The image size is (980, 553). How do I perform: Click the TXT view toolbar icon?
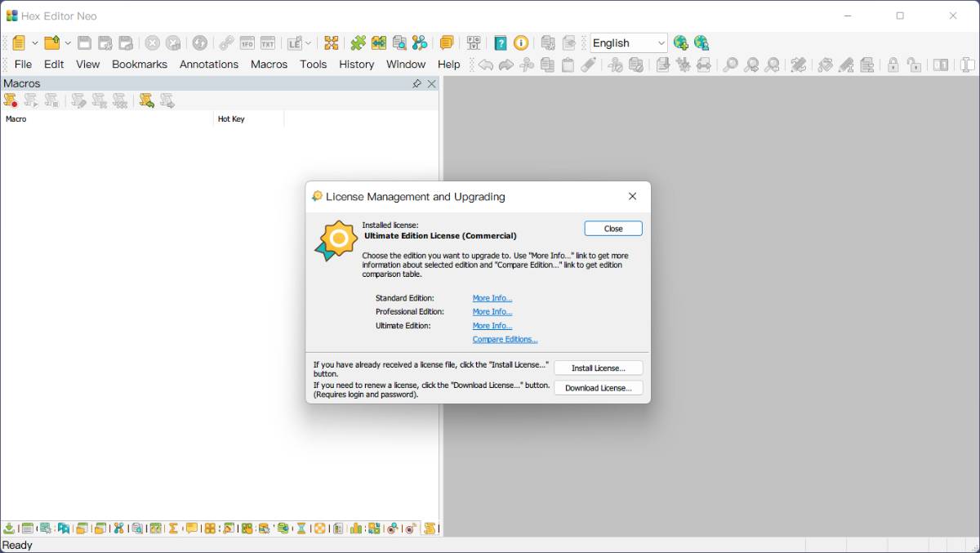pos(267,43)
